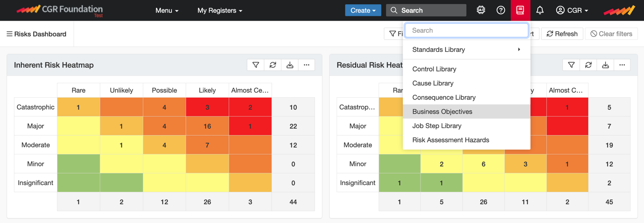The image size is (644, 223).
Task: Open the CGR user account dropdown
Action: [572, 10]
